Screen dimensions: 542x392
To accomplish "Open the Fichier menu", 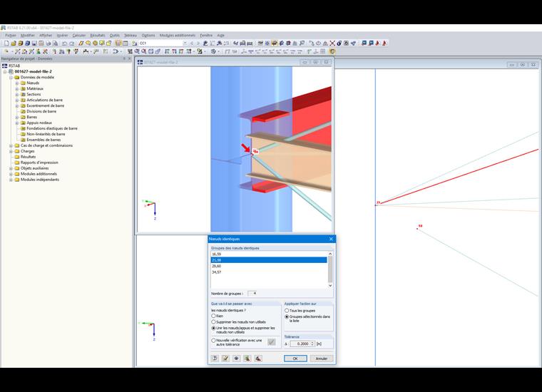I will [11, 35].
